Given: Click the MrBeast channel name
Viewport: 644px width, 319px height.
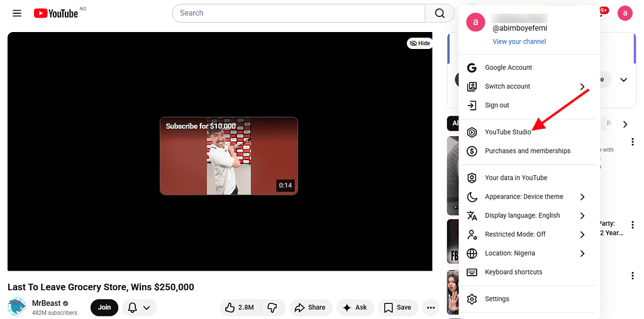Looking at the screenshot, I should 46,303.
